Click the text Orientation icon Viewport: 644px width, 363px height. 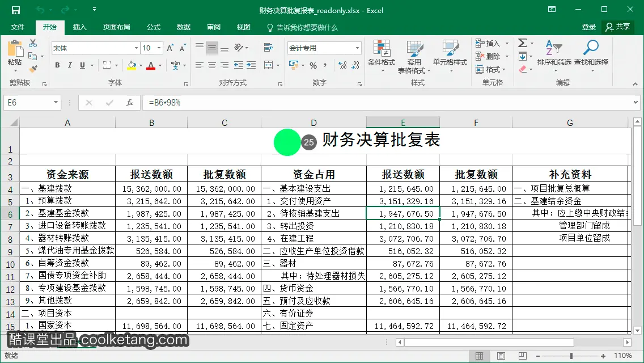(239, 48)
